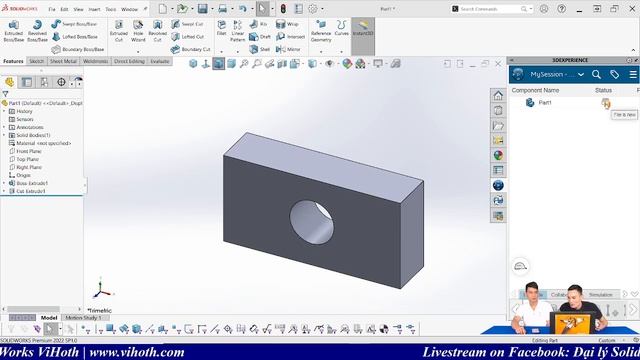Click the 3DEXPERIENCE search magnifier

tap(596, 74)
